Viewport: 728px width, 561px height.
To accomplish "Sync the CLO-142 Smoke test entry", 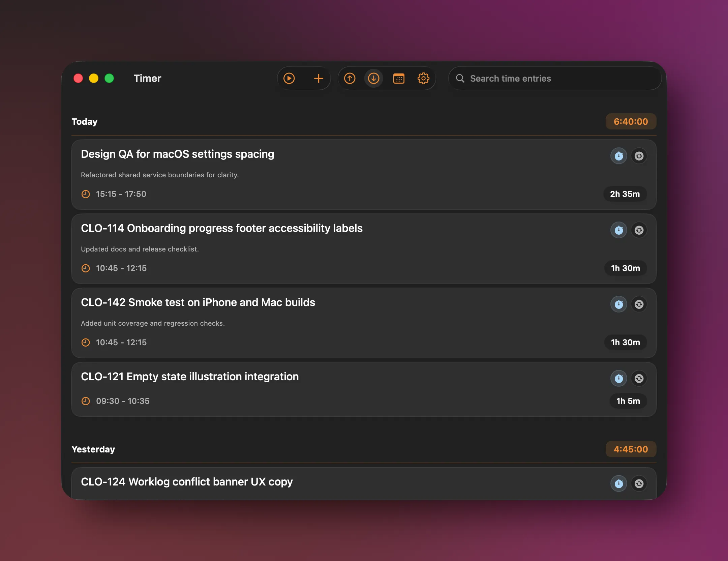I will [x=639, y=304].
